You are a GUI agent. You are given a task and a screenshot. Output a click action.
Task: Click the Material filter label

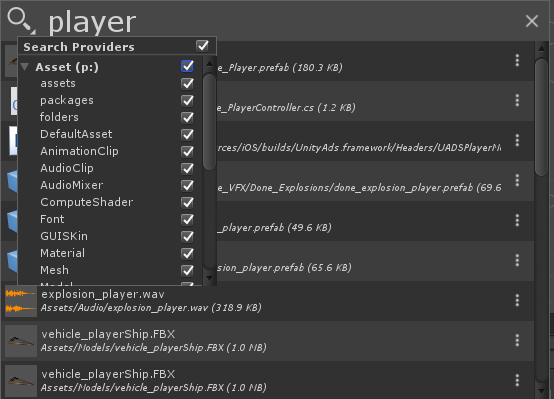(63, 253)
